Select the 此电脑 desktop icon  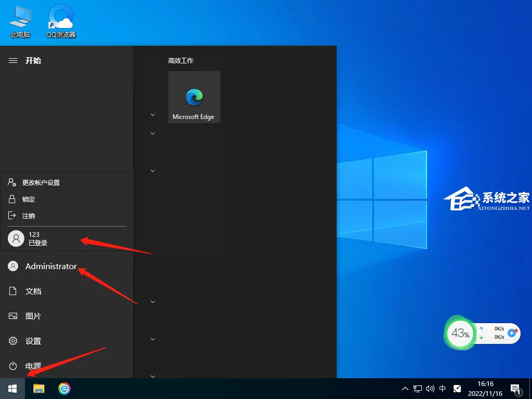pos(20,21)
